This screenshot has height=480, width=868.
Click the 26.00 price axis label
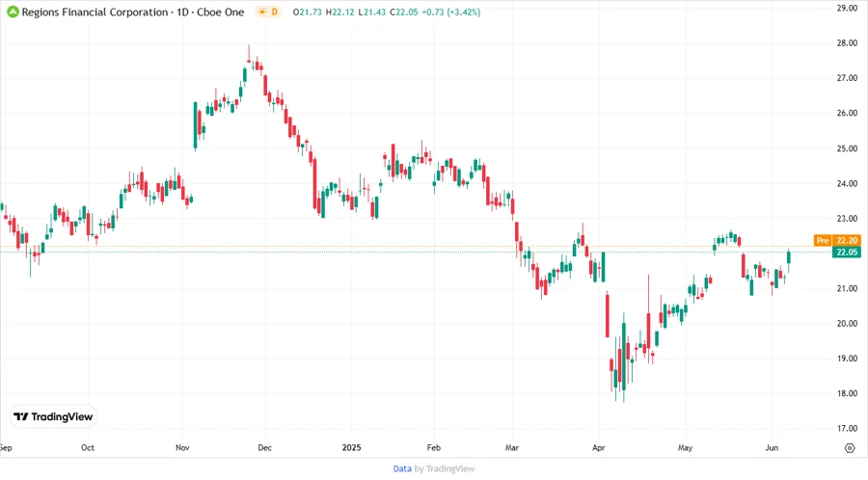(847, 114)
